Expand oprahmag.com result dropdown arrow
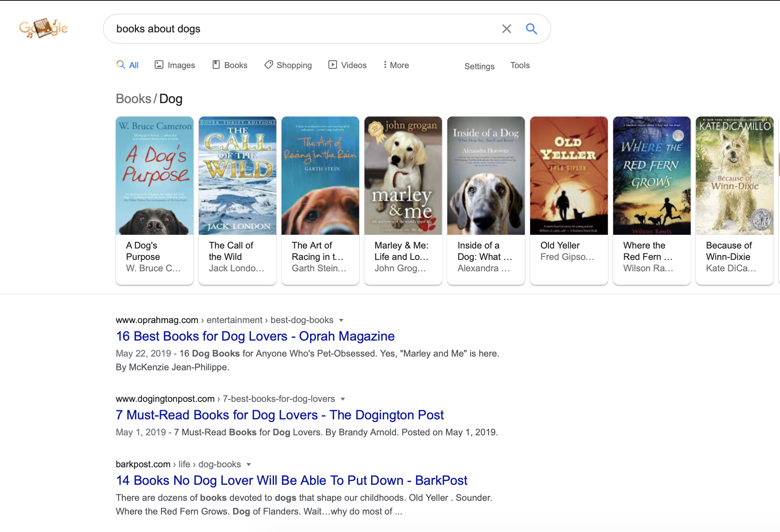This screenshot has width=780, height=532. [x=341, y=320]
